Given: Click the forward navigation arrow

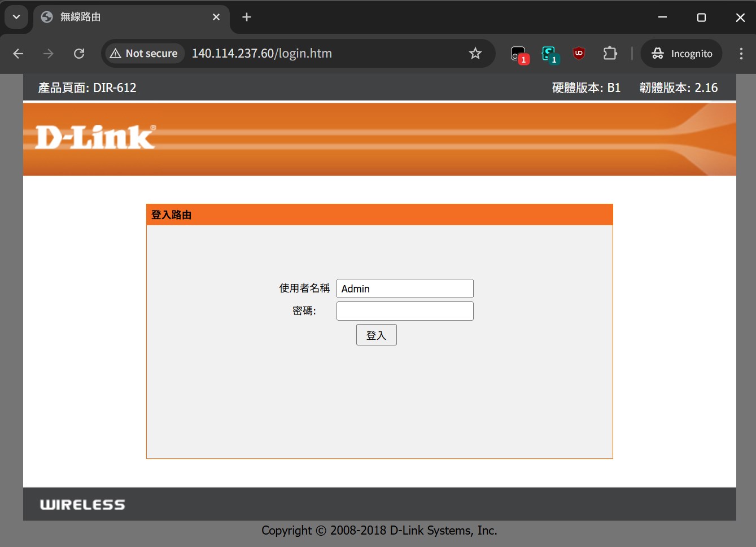Looking at the screenshot, I should [x=49, y=54].
